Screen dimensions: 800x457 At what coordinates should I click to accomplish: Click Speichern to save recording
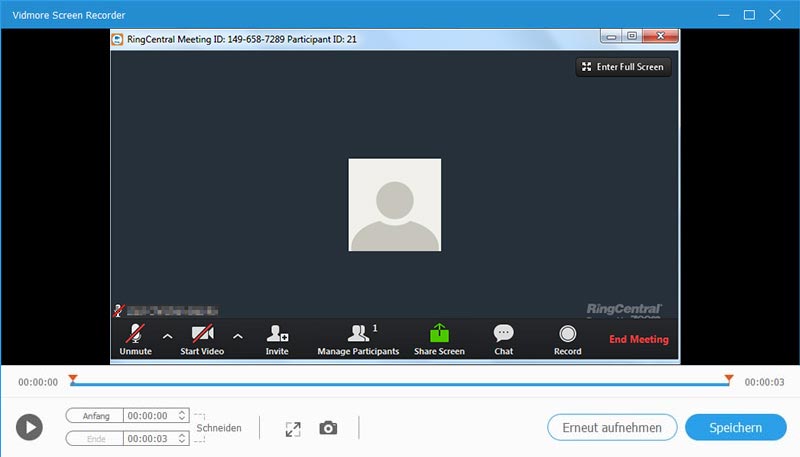[735, 428]
